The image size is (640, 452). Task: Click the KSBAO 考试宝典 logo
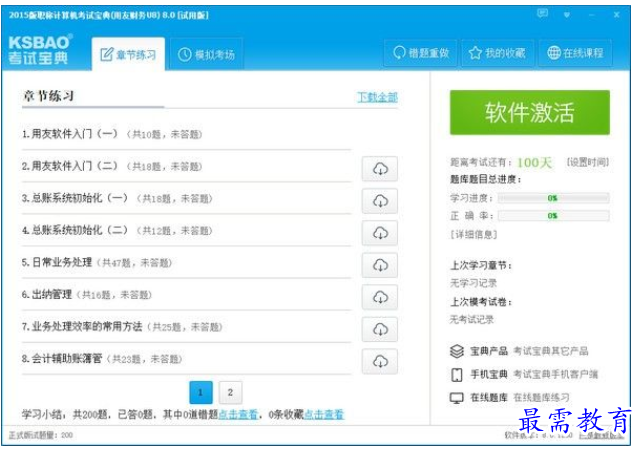(x=40, y=49)
